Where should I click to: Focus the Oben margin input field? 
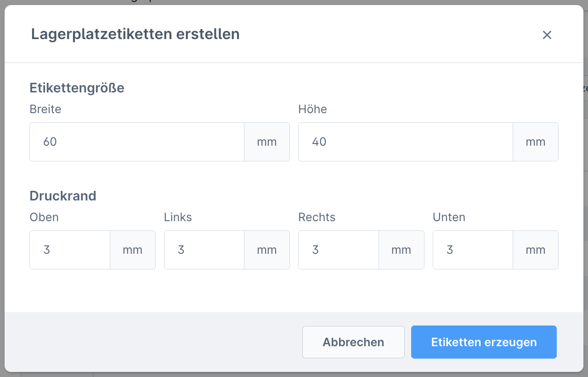(x=70, y=250)
